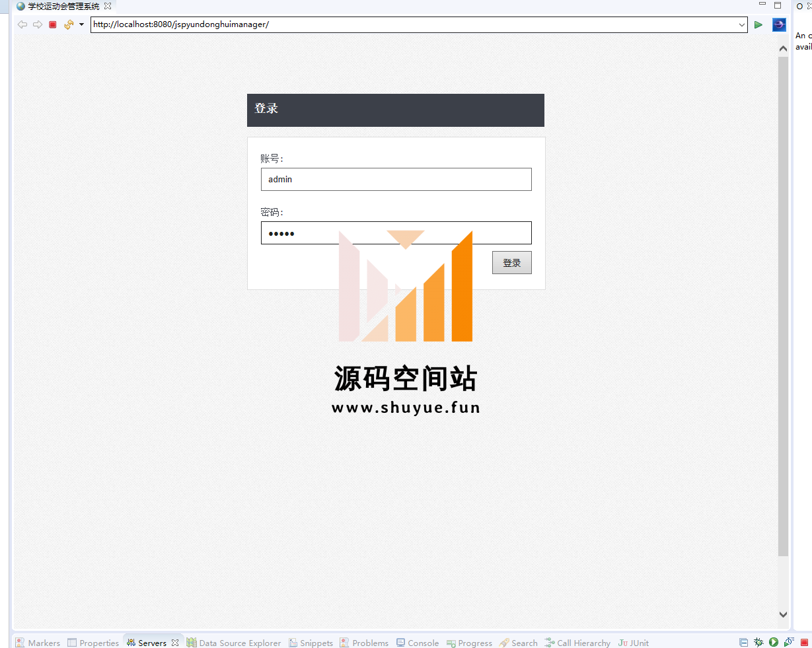Minimize the browser editor area
The width and height of the screenshot is (812, 648).
(762, 5)
